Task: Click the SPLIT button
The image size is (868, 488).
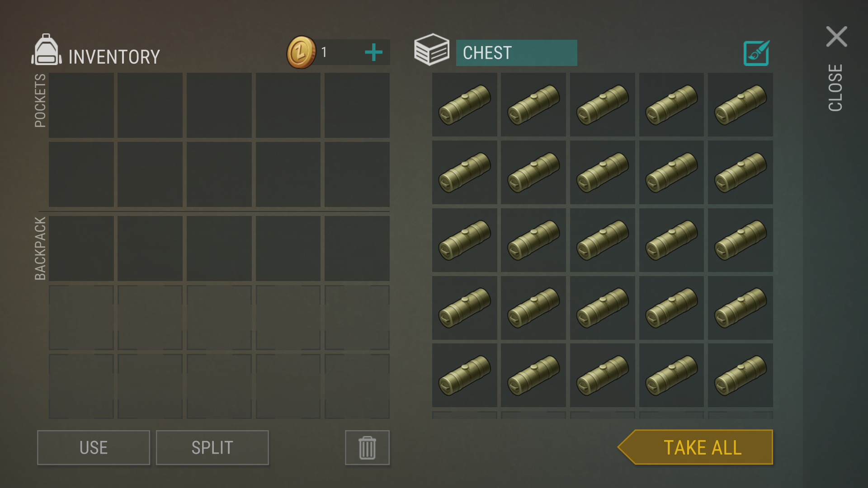Action: point(212,448)
